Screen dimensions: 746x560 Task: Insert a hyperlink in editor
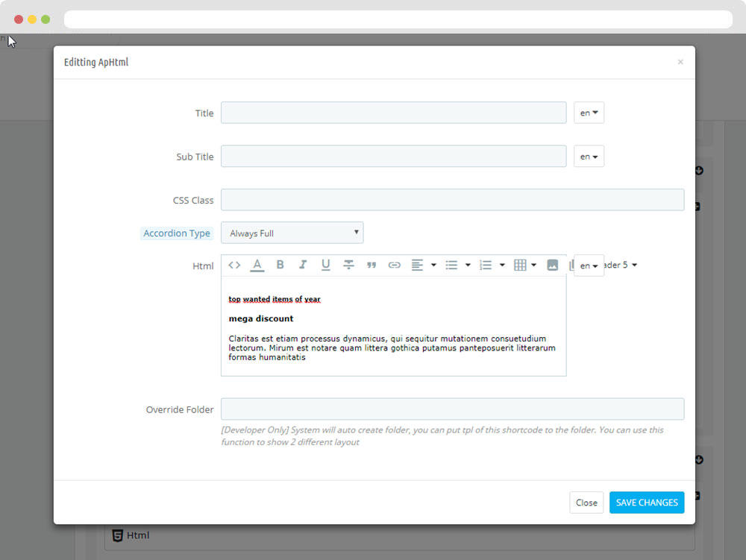[x=395, y=265]
